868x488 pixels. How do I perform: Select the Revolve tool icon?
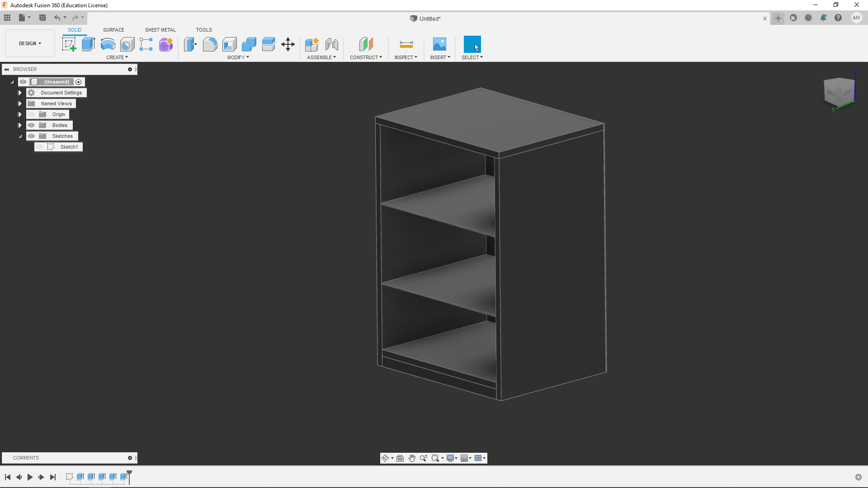pyautogui.click(x=108, y=44)
